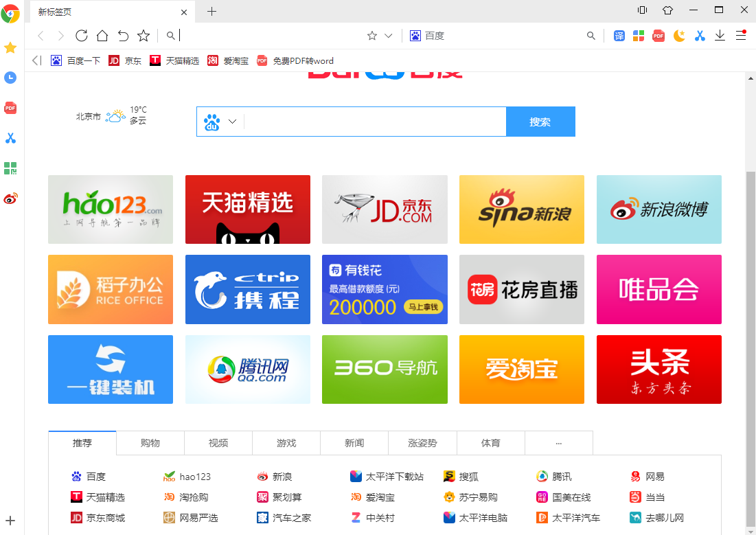Switch to the 视频 tab
The width and height of the screenshot is (756, 535).
click(x=218, y=443)
